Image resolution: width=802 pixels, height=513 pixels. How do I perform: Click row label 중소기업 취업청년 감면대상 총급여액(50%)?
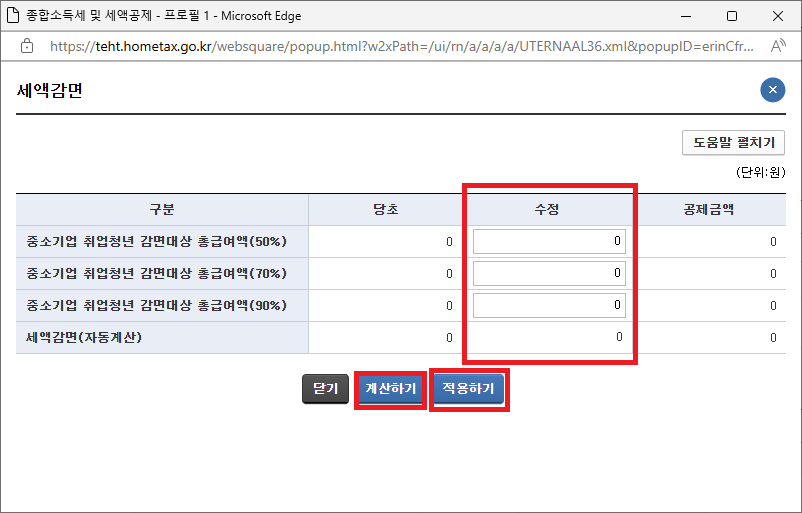click(157, 241)
